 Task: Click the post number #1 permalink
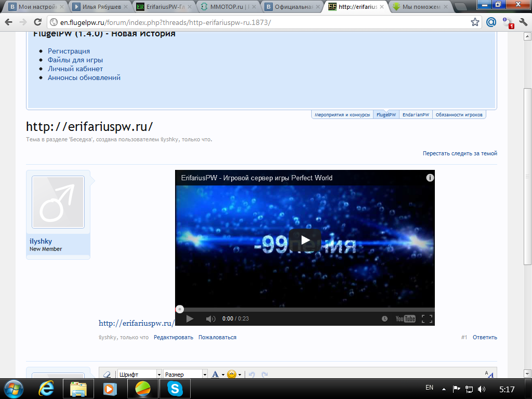464,337
